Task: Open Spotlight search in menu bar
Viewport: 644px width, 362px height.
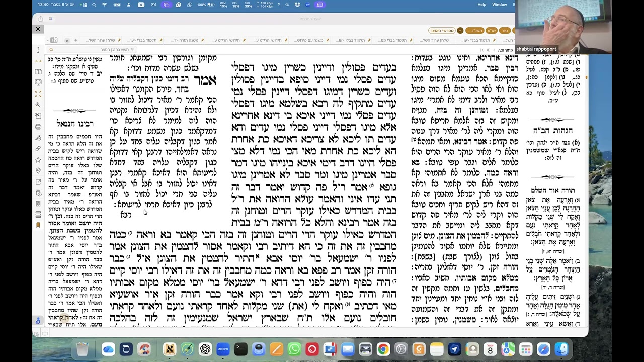Action: pos(94,5)
